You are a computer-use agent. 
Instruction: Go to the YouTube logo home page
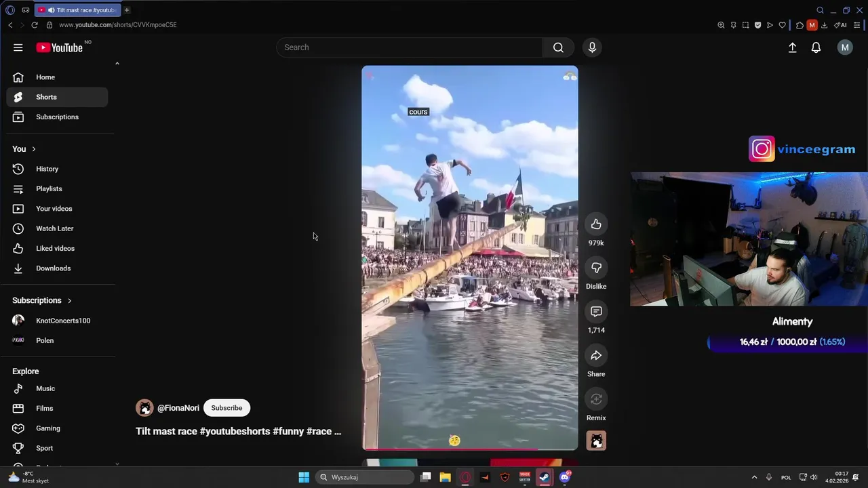pyautogui.click(x=60, y=47)
